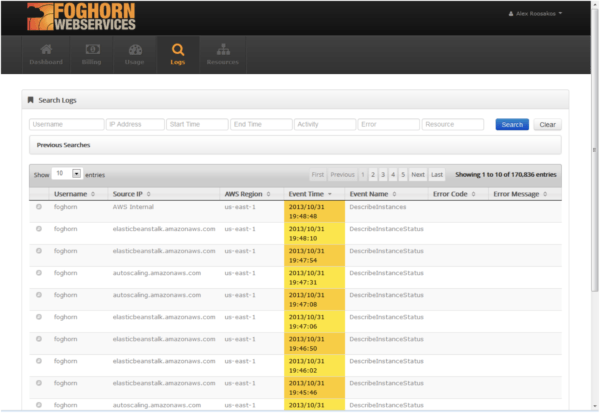
Task: Open the Resources sitemap icon
Action: pos(223,49)
